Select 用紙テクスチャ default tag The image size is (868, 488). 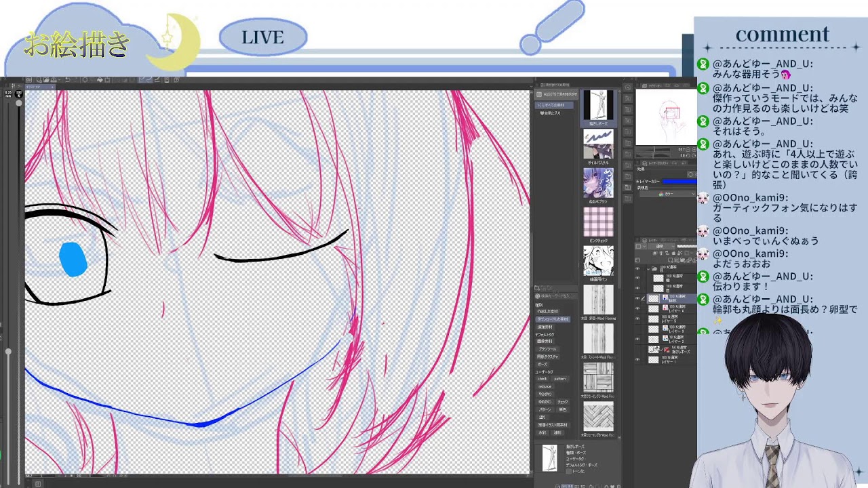click(547, 357)
